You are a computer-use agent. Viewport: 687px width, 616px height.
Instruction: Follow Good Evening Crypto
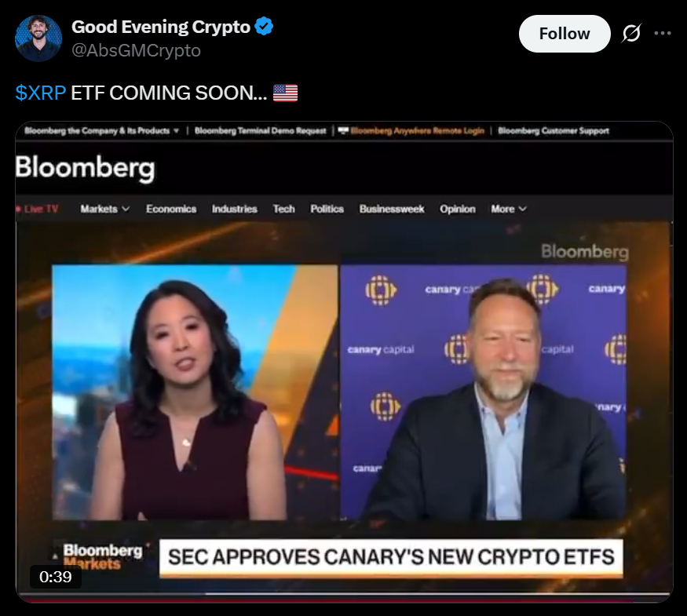(x=565, y=34)
